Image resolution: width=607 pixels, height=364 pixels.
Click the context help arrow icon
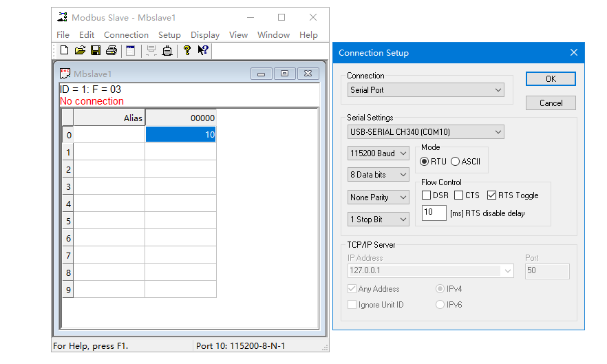(x=203, y=50)
